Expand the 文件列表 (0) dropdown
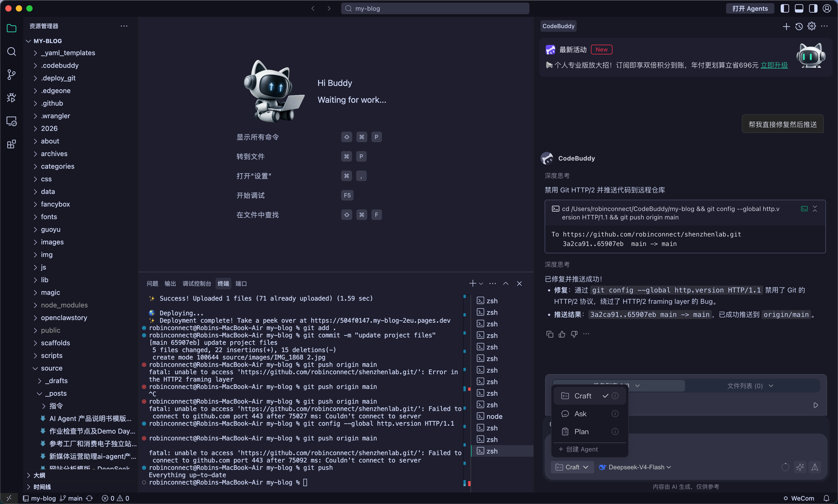This screenshot has width=838, height=504. click(x=750, y=386)
